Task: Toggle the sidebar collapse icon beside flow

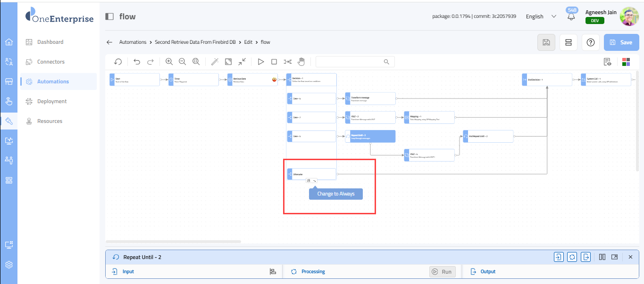Action: point(109,16)
